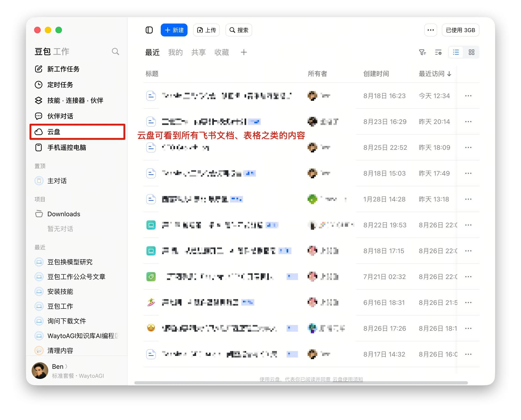
Task: Open the teal slides file created 8月18日 17:15
Action: pos(151,251)
